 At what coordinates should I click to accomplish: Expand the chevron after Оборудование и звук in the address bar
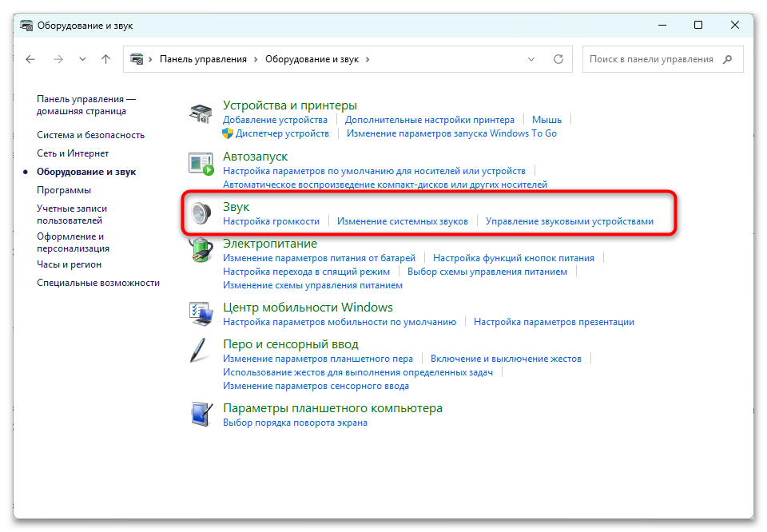(x=368, y=59)
